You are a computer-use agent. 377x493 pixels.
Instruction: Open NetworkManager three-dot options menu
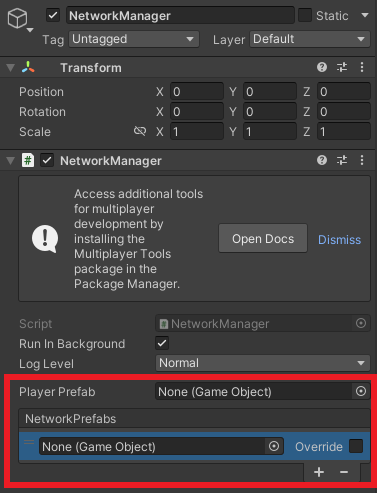click(362, 160)
